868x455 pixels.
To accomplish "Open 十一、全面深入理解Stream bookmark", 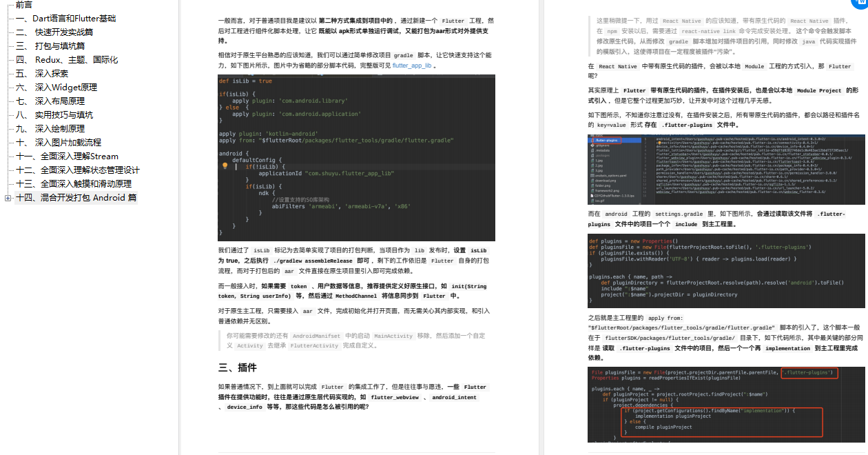I will (x=67, y=156).
